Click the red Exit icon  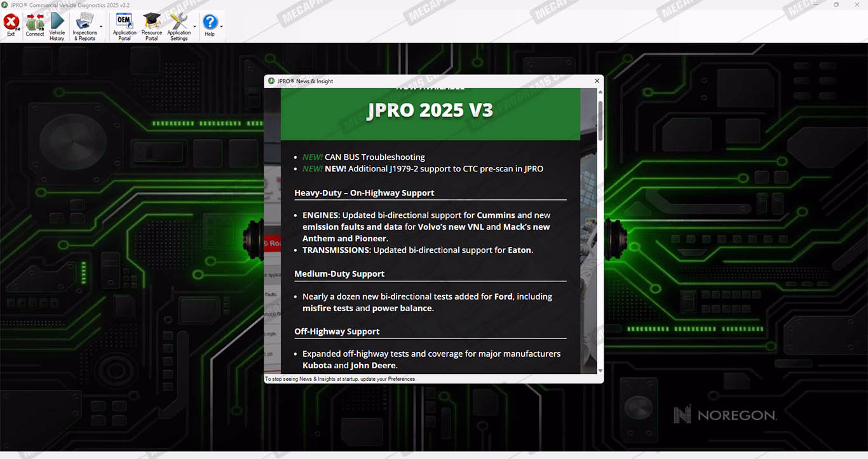(x=11, y=23)
